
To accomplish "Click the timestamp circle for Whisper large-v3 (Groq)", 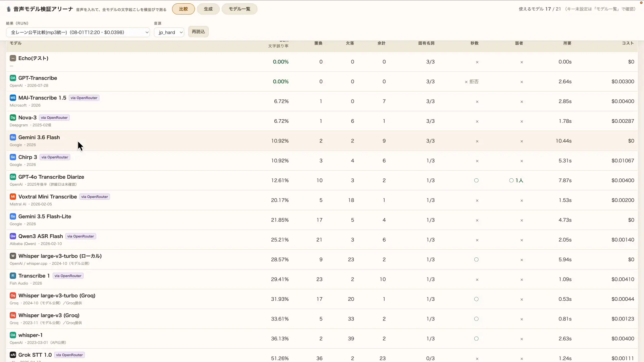I will pos(476,319).
